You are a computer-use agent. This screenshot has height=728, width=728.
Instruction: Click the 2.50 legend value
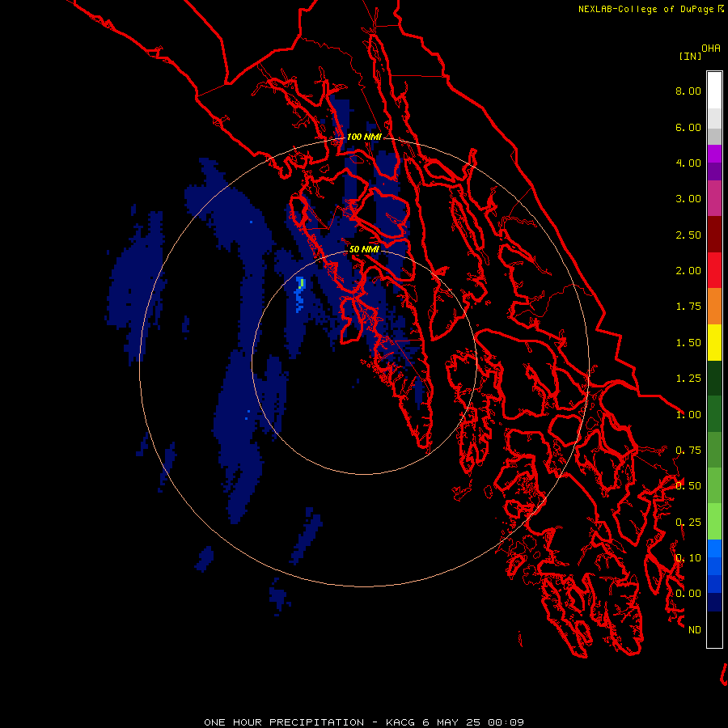(x=688, y=235)
